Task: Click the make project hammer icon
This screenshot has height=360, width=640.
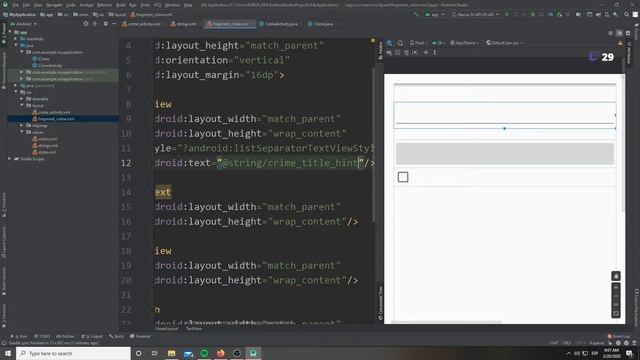Action: [x=416, y=14]
